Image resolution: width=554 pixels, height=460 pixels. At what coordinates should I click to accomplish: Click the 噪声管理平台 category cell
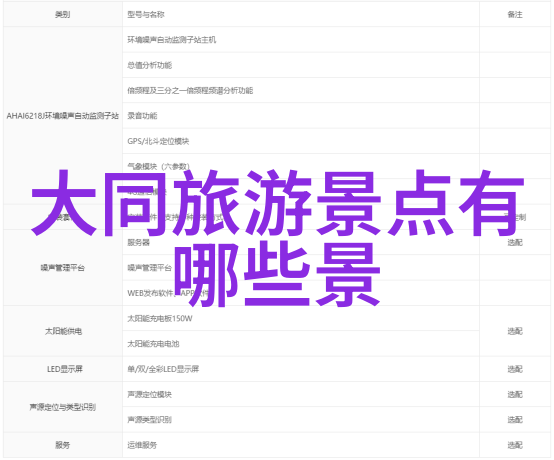point(63,268)
